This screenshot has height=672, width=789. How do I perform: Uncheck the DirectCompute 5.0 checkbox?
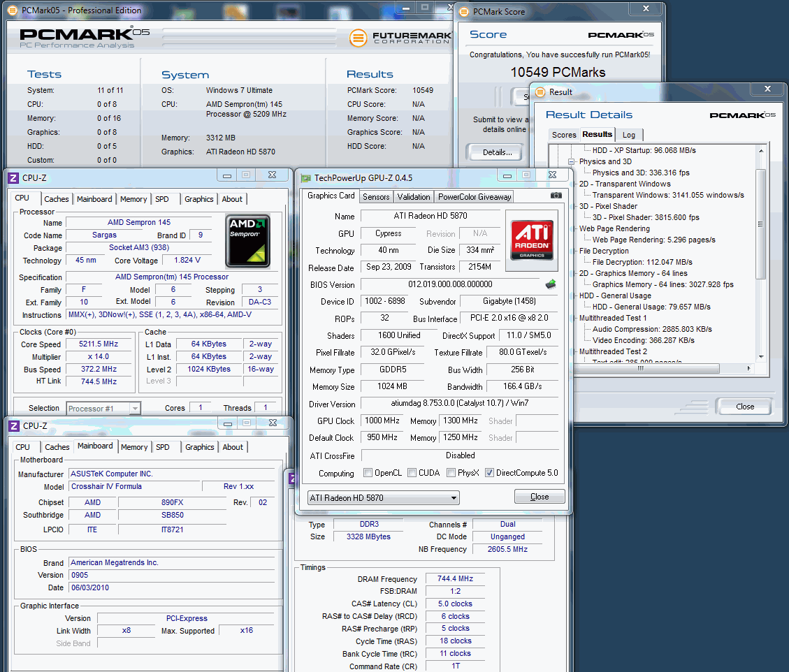pos(489,473)
